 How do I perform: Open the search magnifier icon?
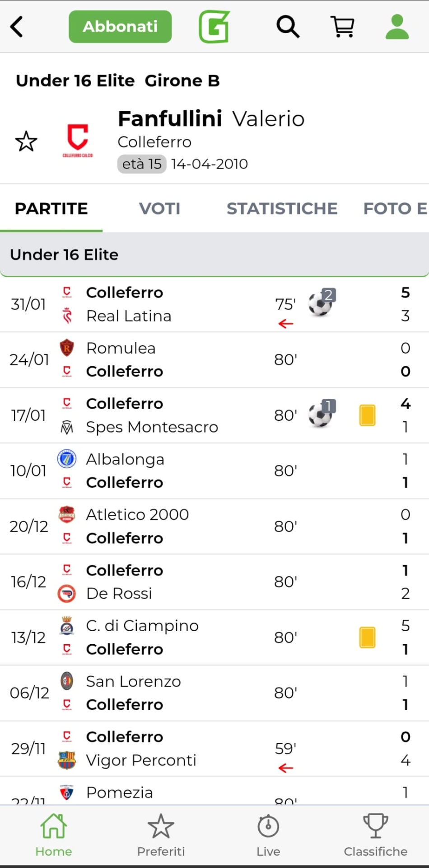[288, 27]
